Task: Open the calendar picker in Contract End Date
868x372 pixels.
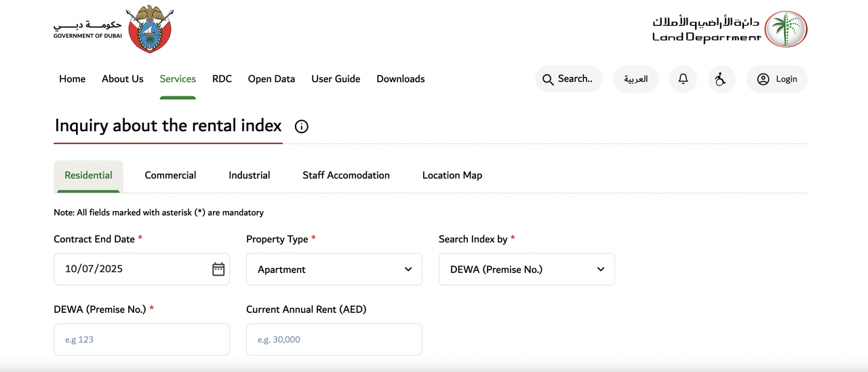Action: tap(218, 269)
